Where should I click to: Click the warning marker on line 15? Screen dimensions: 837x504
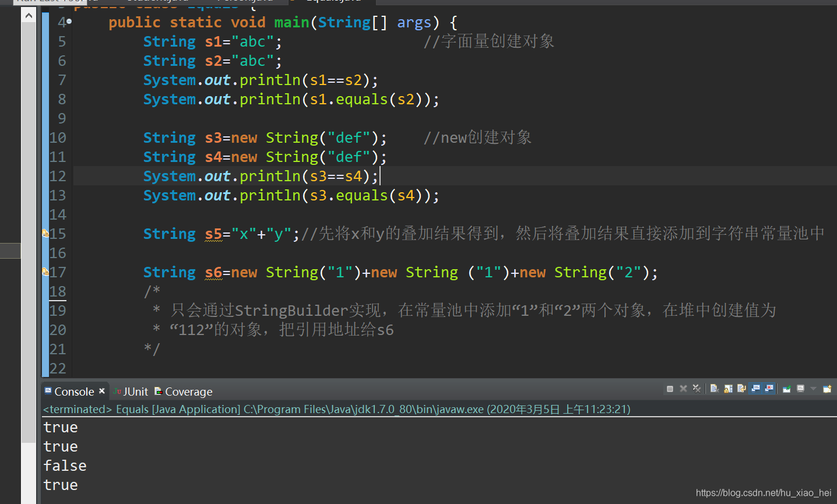tap(45, 233)
